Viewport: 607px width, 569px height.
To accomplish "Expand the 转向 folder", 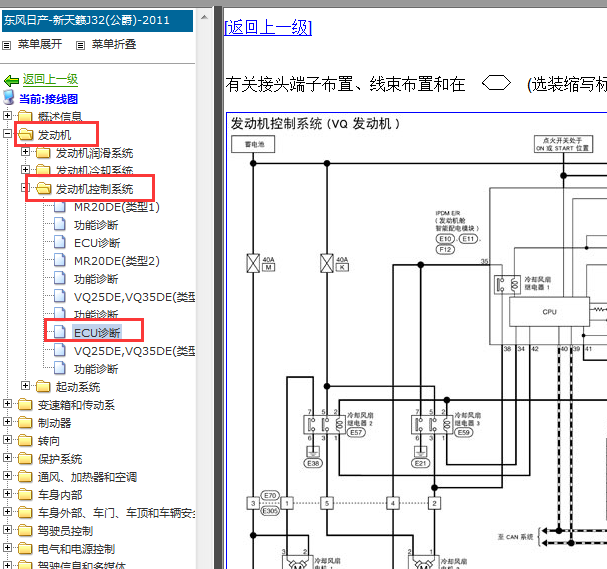I will pyautogui.click(x=7, y=439).
